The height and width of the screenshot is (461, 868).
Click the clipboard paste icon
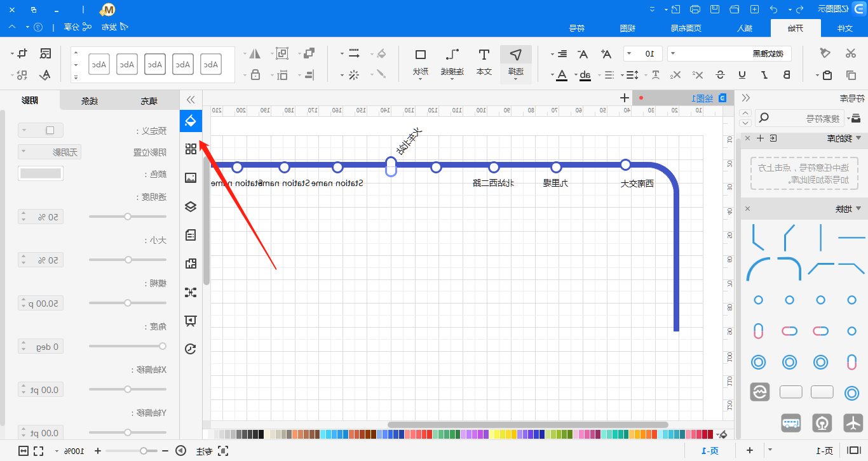point(827,75)
